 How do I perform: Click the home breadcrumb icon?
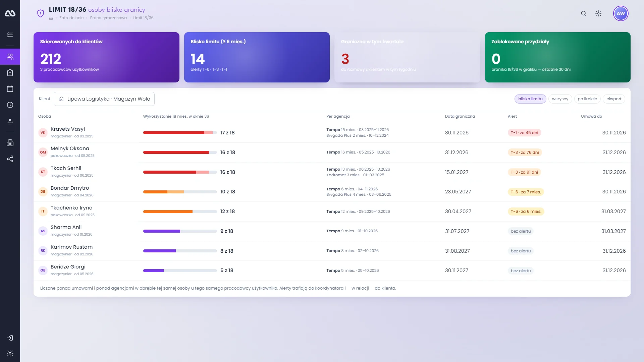(51, 18)
